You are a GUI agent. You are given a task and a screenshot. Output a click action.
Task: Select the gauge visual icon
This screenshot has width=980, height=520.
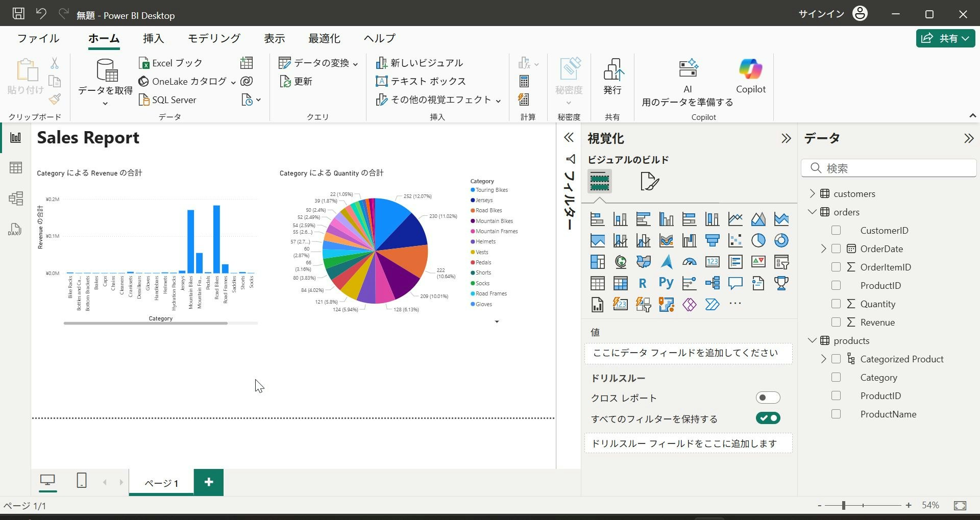pos(689,262)
